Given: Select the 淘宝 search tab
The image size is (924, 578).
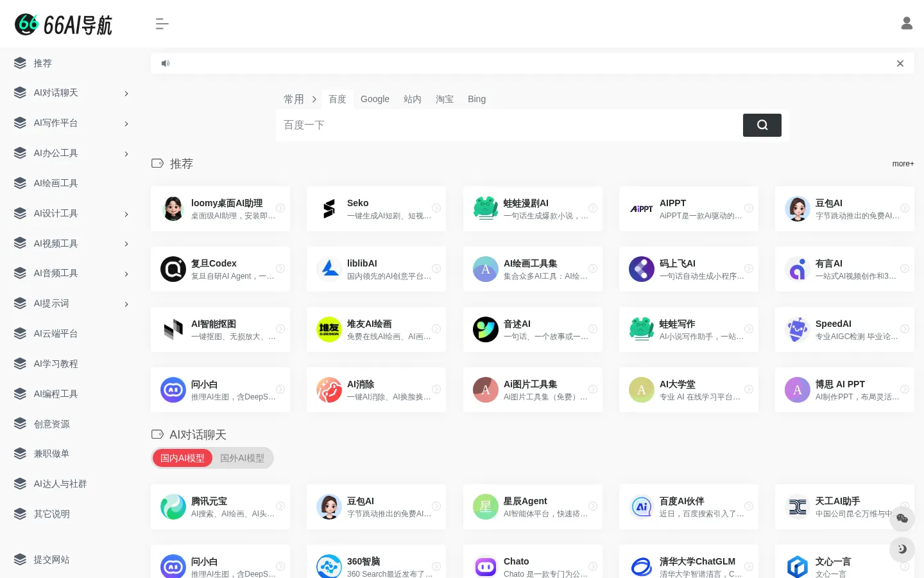Looking at the screenshot, I should tap(445, 99).
